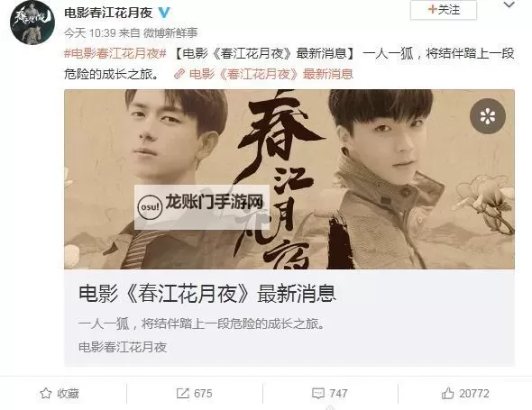Like the post with thumbs-up 20772

[465, 394]
